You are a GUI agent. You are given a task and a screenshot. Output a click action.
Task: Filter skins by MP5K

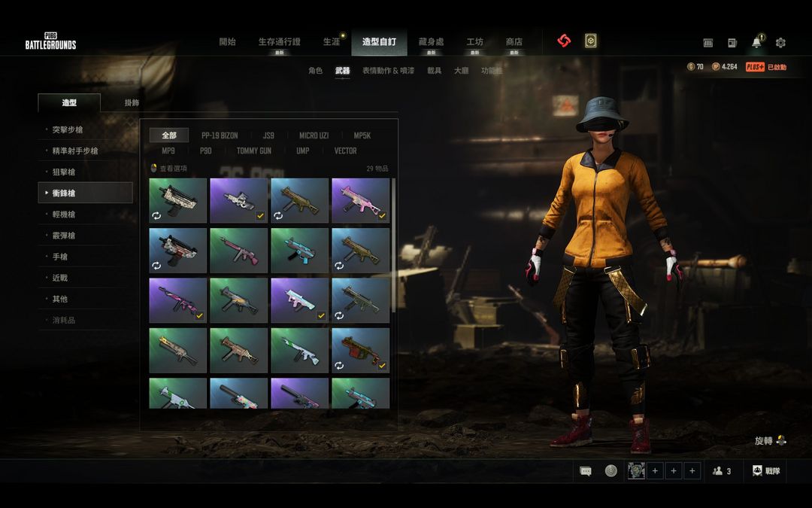click(x=362, y=135)
